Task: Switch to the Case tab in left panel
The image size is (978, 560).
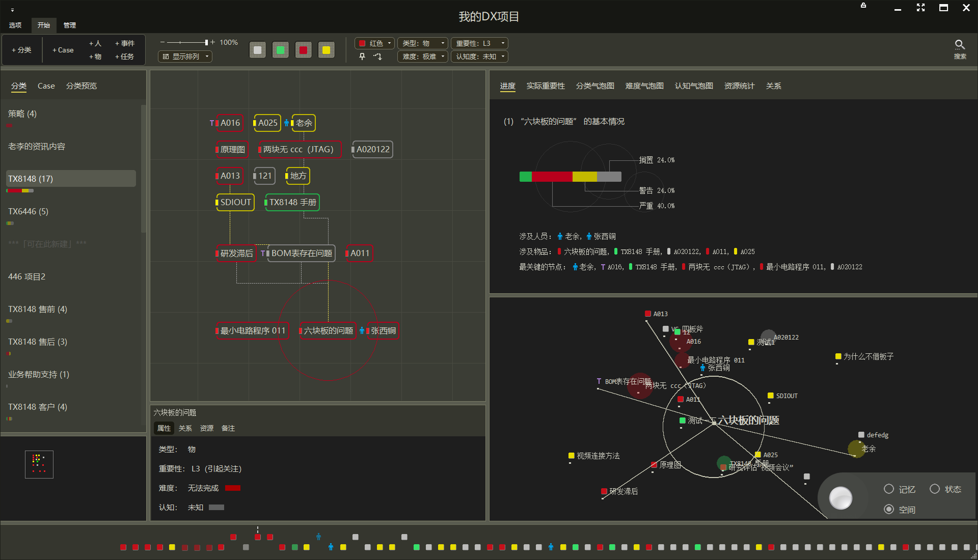Action: (46, 86)
